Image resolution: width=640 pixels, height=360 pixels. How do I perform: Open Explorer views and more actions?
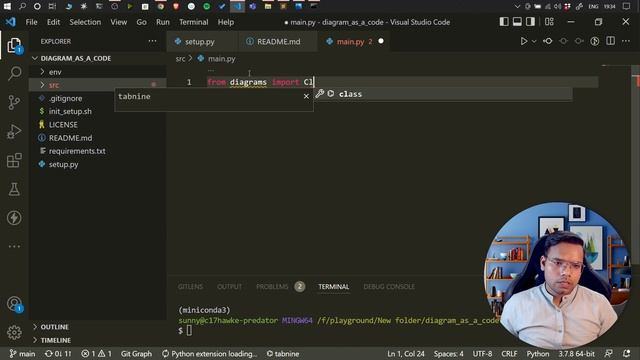click(x=152, y=41)
